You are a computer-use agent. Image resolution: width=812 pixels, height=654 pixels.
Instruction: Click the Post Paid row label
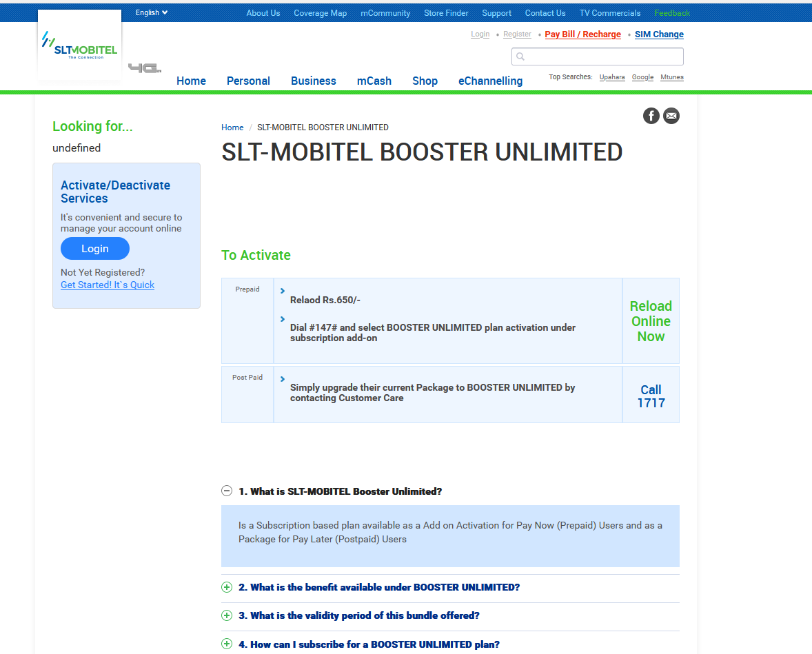tap(247, 377)
